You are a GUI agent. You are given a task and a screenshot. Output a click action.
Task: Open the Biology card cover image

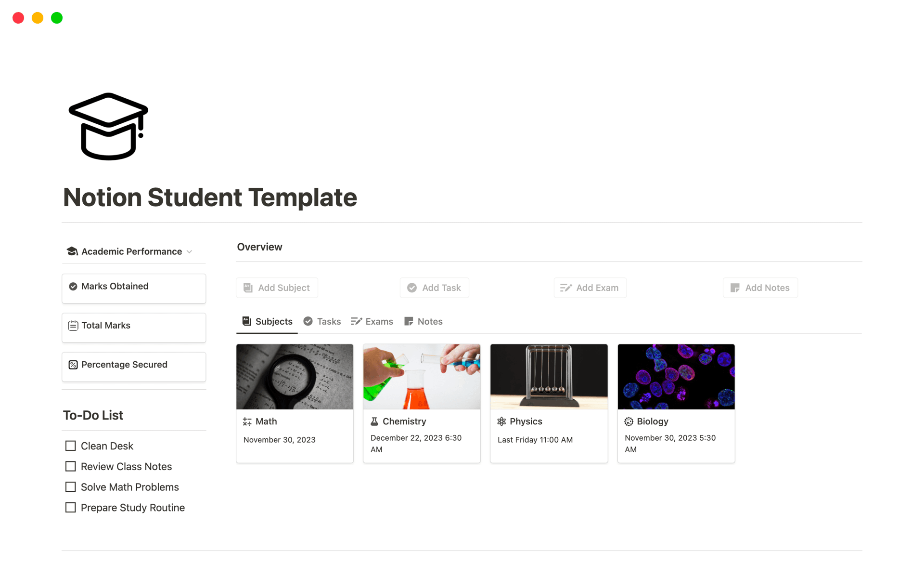click(676, 377)
